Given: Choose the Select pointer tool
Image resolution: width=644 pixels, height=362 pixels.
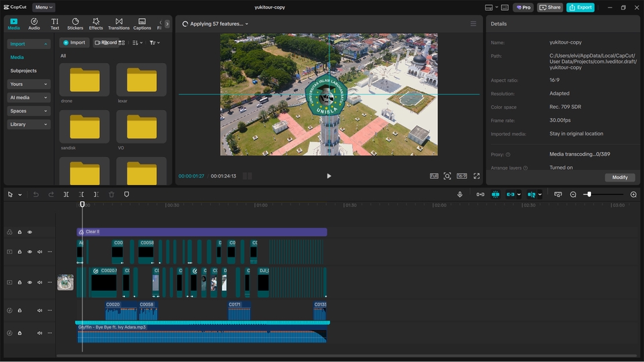Looking at the screenshot, I should 10,194.
